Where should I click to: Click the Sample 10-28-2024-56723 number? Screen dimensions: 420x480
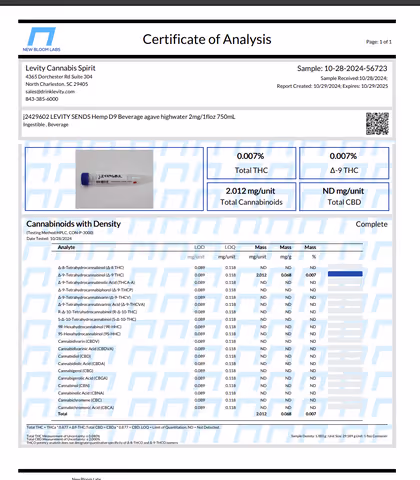[342, 68]
